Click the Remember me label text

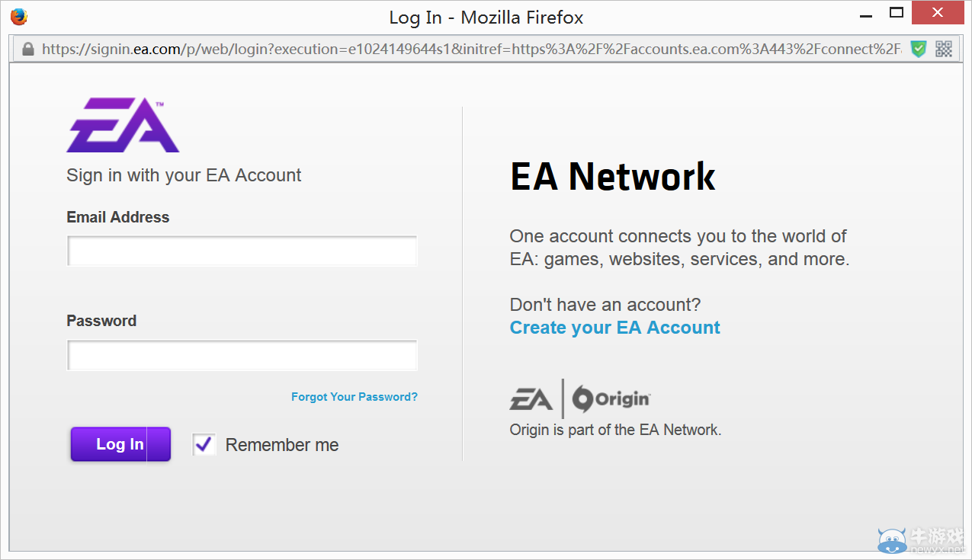point(282,445)
